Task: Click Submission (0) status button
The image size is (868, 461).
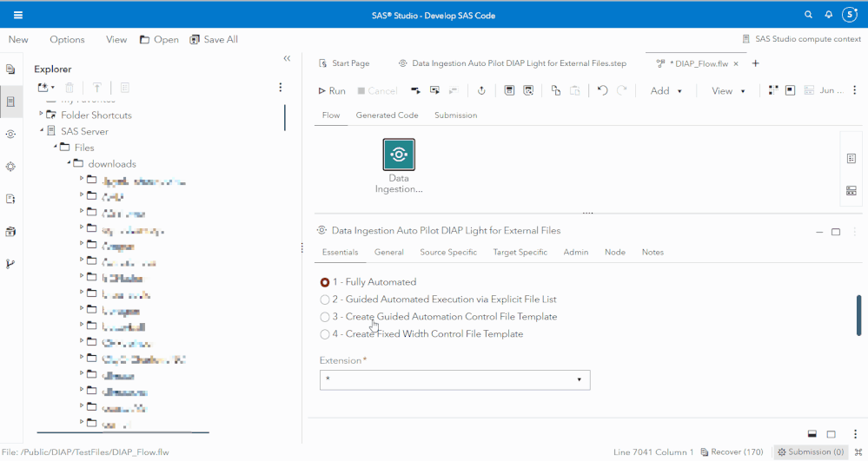Action: pos(811,452)
